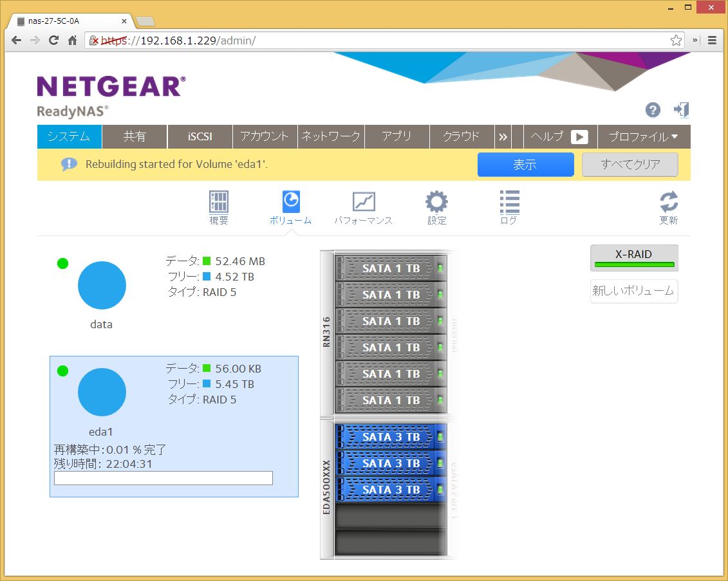Select the ボリューム volume icon
The height and width of the screenshot is (581, 728).
(290, 203)
